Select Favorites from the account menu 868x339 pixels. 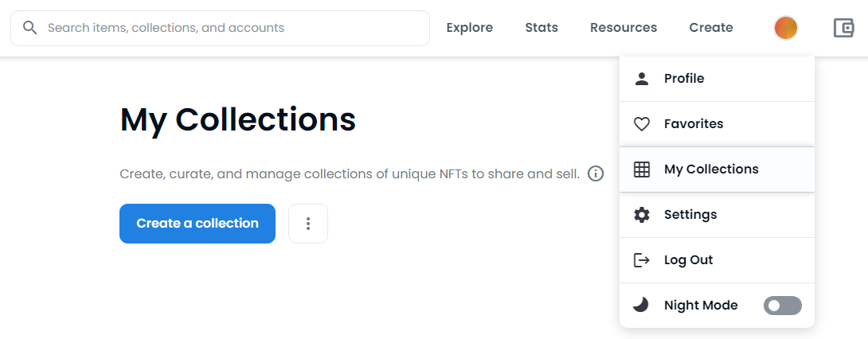[717, 124]
